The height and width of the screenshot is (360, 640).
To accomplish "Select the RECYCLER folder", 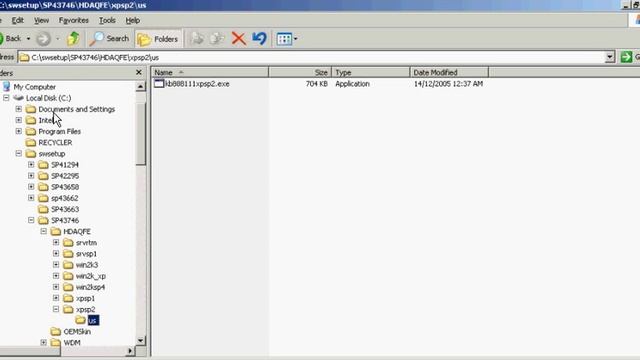I will click(x=55, y=142).
